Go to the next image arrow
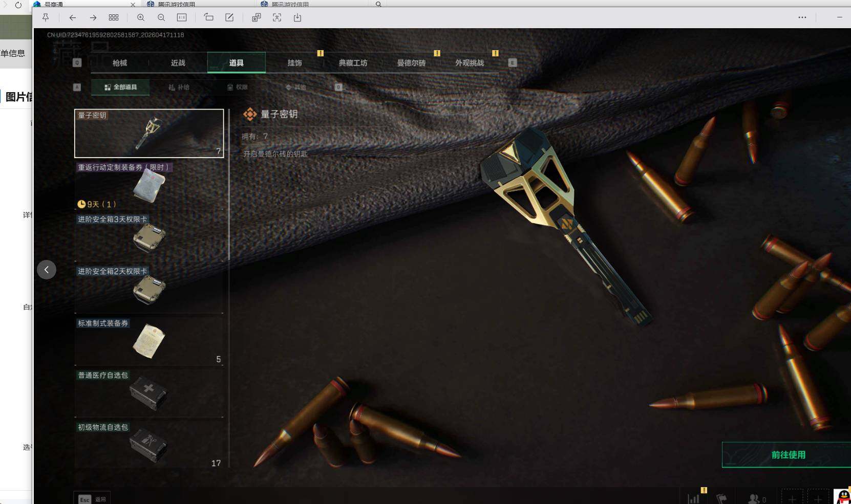 pyautogui.click(x=93, y=17)
